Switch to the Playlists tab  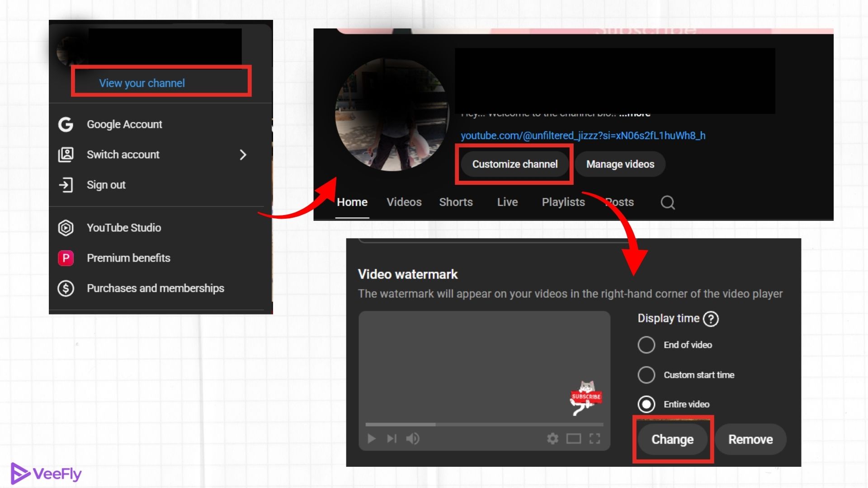[563, 202]
